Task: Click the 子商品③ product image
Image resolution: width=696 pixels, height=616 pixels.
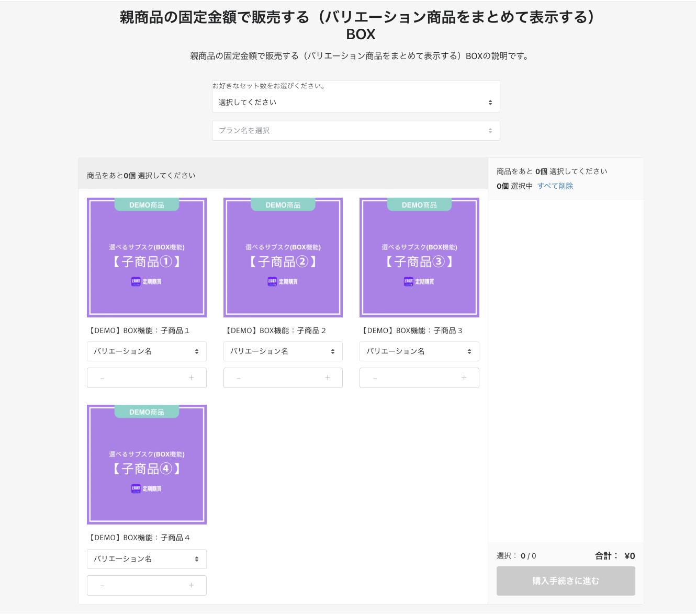Action: [x=419, y=257]
